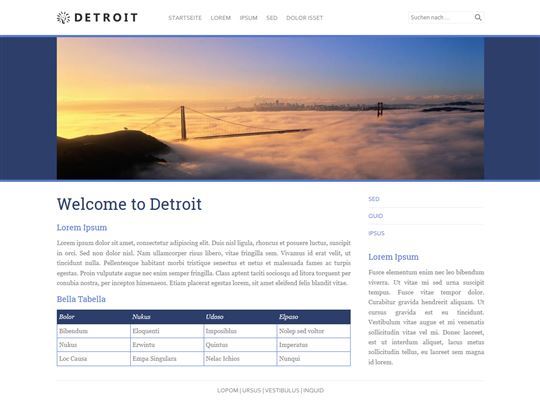Click the Golden Gate bridge banner image
This screenshot has height=405, width=540.
click(270, 108)
